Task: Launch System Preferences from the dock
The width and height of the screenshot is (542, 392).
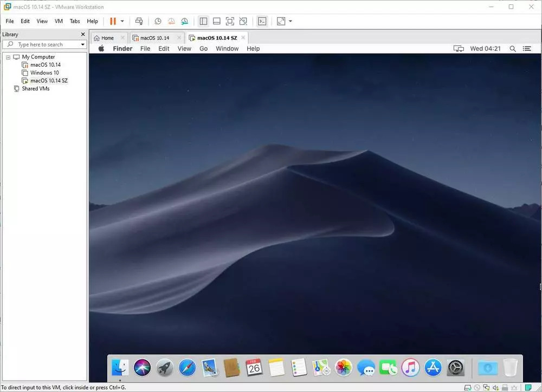Action: [x=454, y=368]
